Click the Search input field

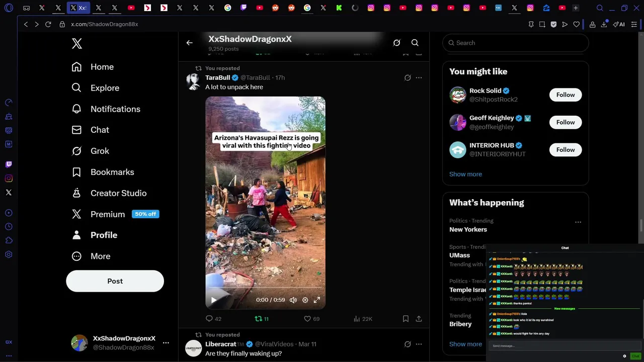pyautogui.click(x=515, y=43)
